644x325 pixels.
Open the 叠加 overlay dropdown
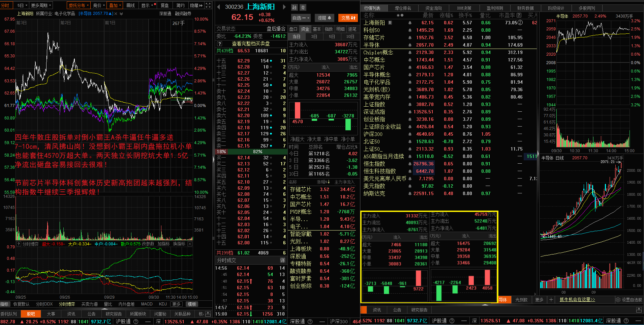(x=115, y=5)
